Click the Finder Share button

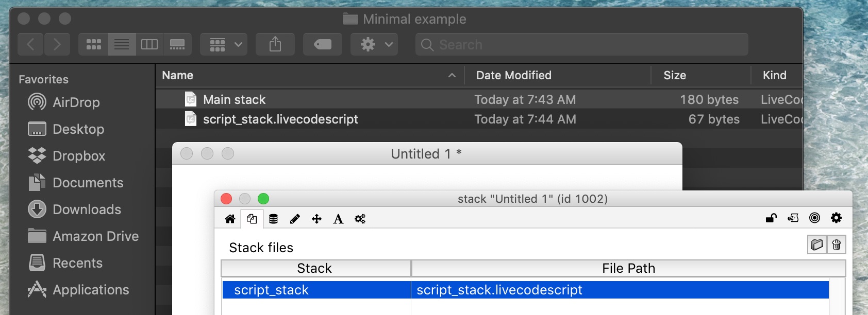tap(275, 45)
